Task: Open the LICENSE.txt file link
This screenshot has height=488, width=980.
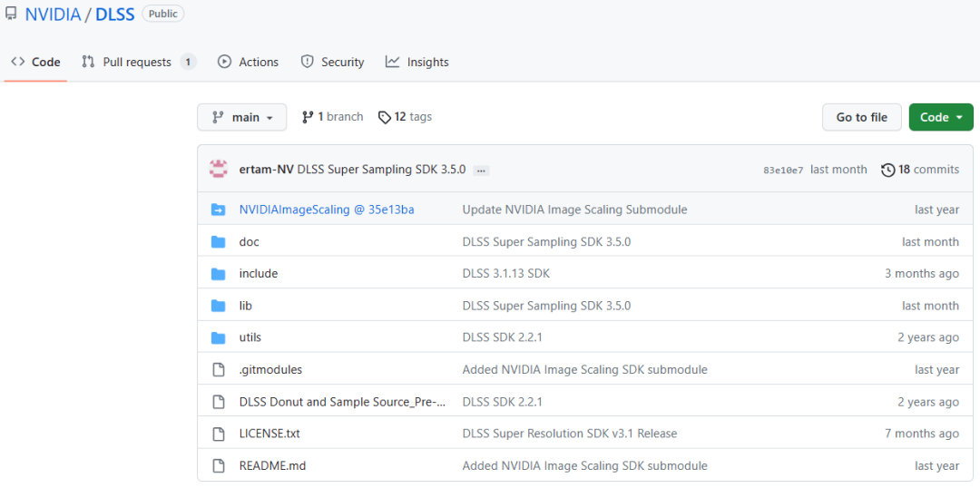Action: (x=269, y=434)
